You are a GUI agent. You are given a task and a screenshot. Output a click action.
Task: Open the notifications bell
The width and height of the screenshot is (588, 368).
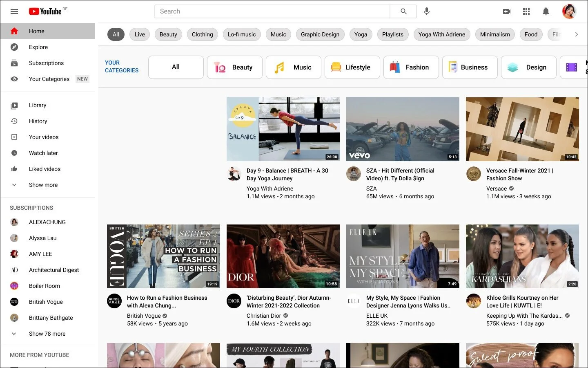pyautogui.click(x=546, y=11)
